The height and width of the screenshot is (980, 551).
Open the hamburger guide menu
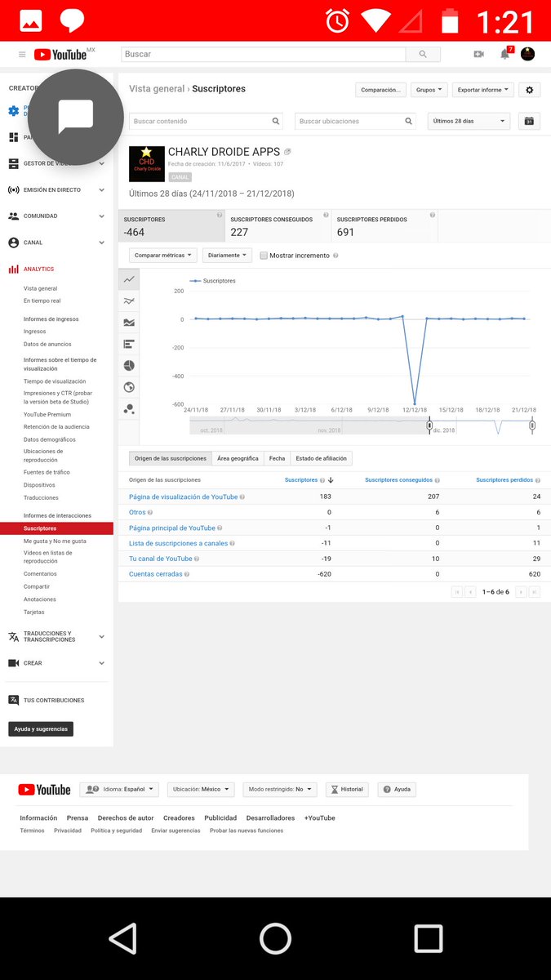(22, 54)
